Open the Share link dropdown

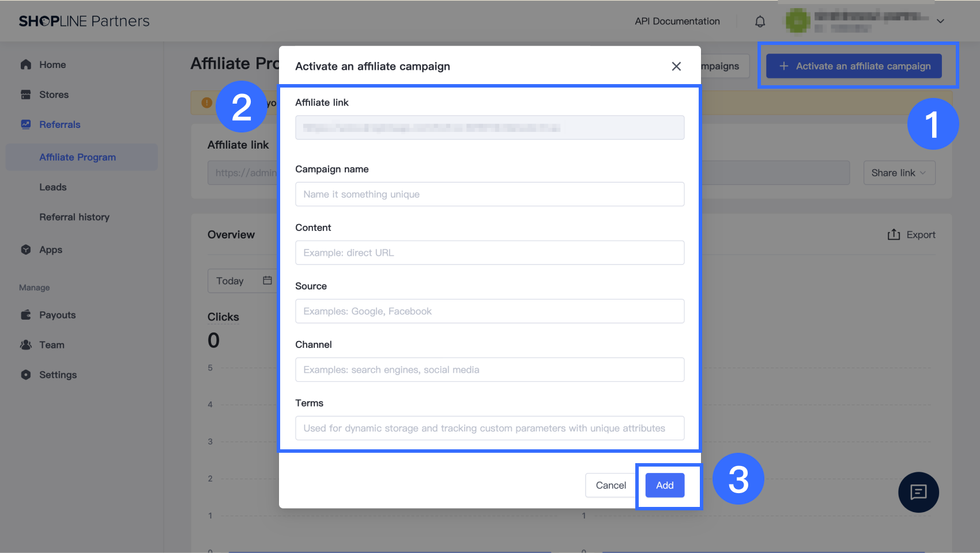(x=899, y=173)
